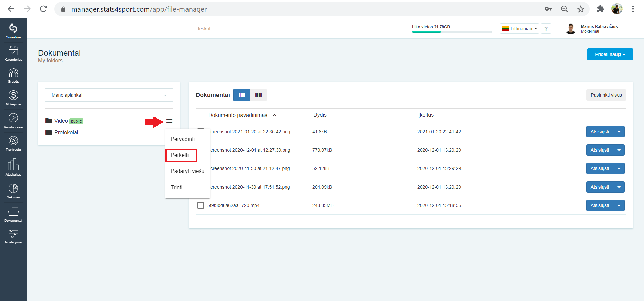Open the Kalendorius sidebar icon
The height and width of the screenshot is (301, 644).
tap(13, 53)
